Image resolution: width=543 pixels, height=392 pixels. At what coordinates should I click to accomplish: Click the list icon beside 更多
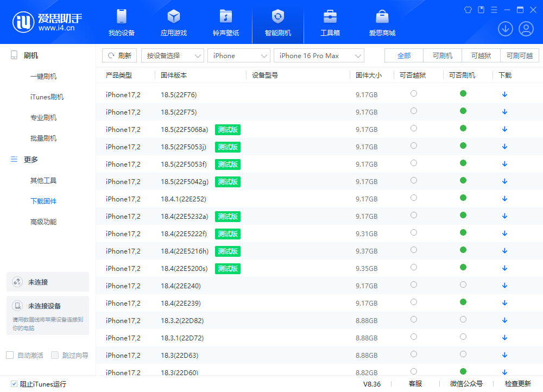pyautogui.click(x=14, y=159)
